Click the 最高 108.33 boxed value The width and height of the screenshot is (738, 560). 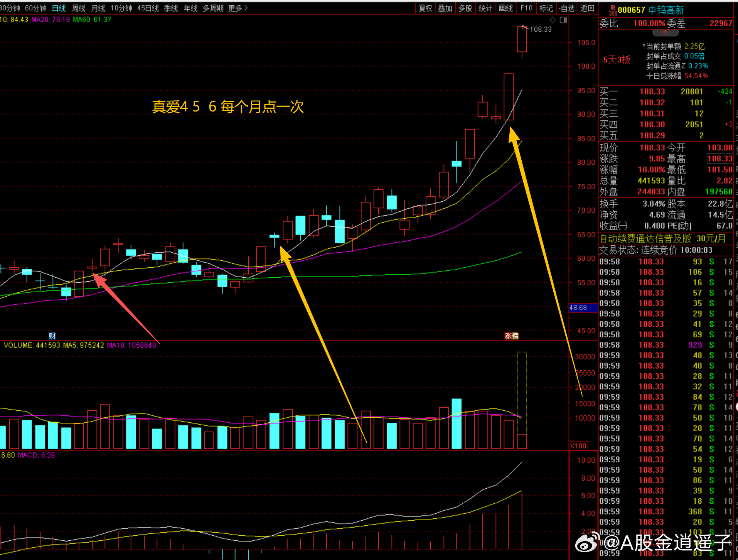pyautogui.click(x=719, y=159)
